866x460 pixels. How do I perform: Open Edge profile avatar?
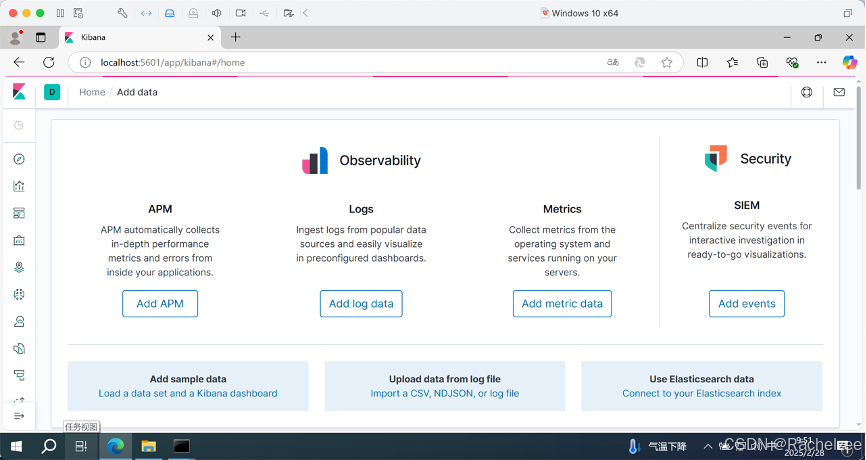pyautogui.click(x=15, y=38)
